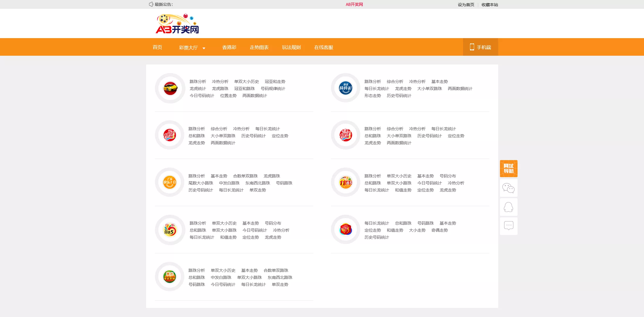Click the orange 广东快乐十分 circle icon
The width and height of the screenshot is (644, 317).
(170, 182)
